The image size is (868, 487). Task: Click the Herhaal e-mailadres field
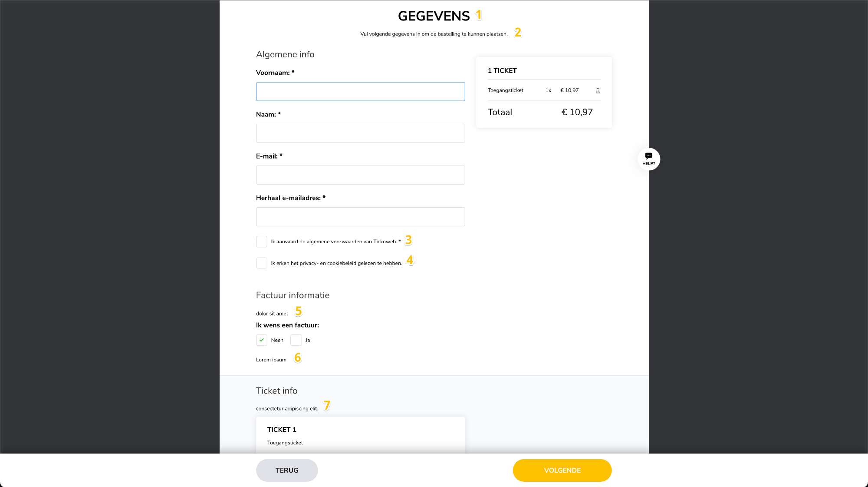tap(360, 217)
